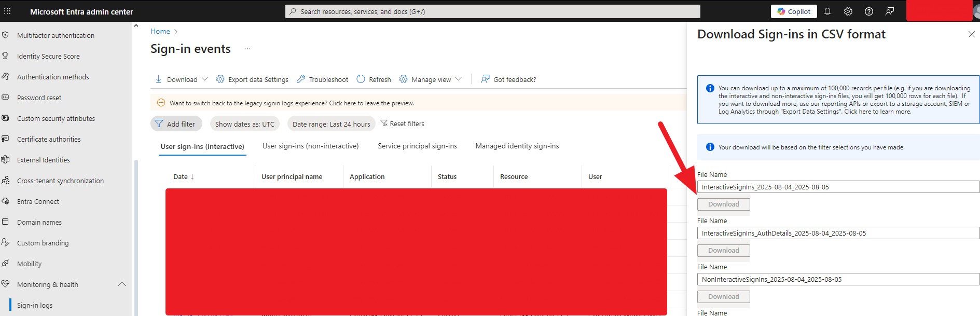
Task: Go to Authentication methods
Action: (53, 77)
